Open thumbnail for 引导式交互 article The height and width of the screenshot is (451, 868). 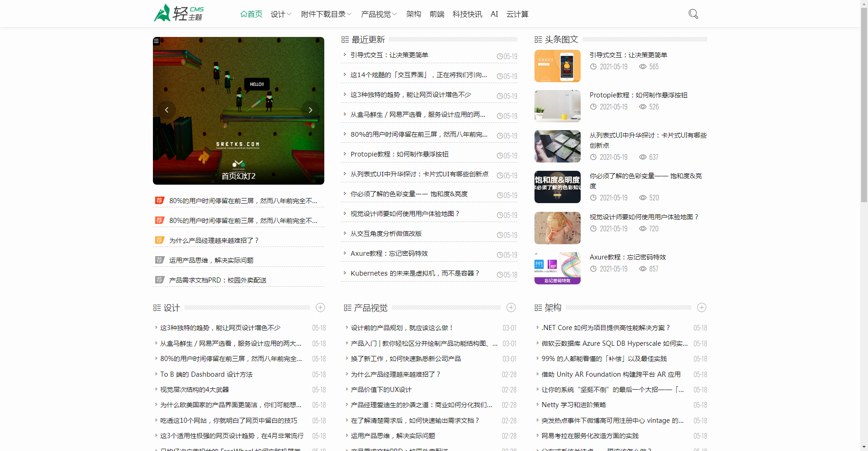tap(557, 66)
